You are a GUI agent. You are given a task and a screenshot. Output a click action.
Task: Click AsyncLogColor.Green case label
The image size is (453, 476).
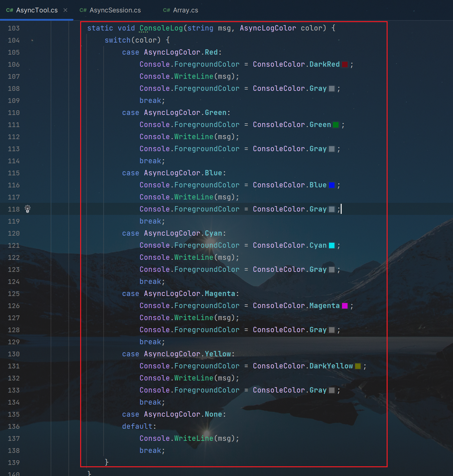(x=185, y=113)
